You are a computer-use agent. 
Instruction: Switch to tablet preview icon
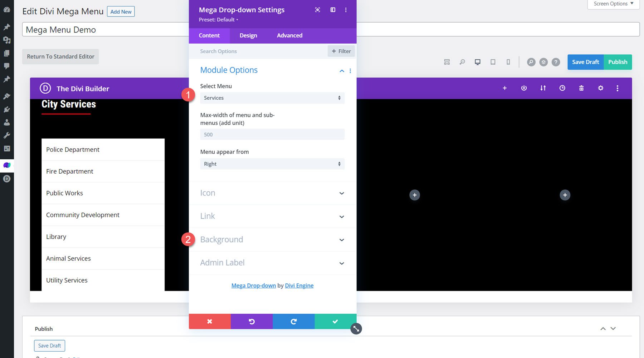pyautogui.click(x=493, y=62)
